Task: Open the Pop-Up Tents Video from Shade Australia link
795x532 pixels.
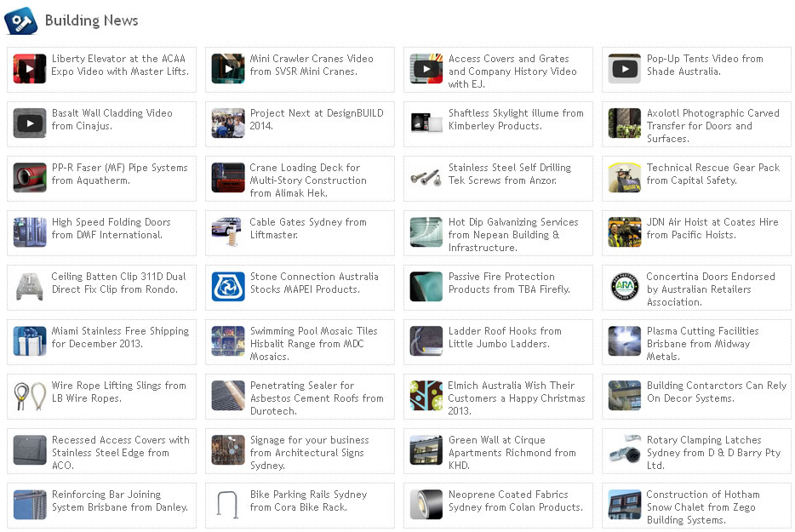Action: pos(705,65)
